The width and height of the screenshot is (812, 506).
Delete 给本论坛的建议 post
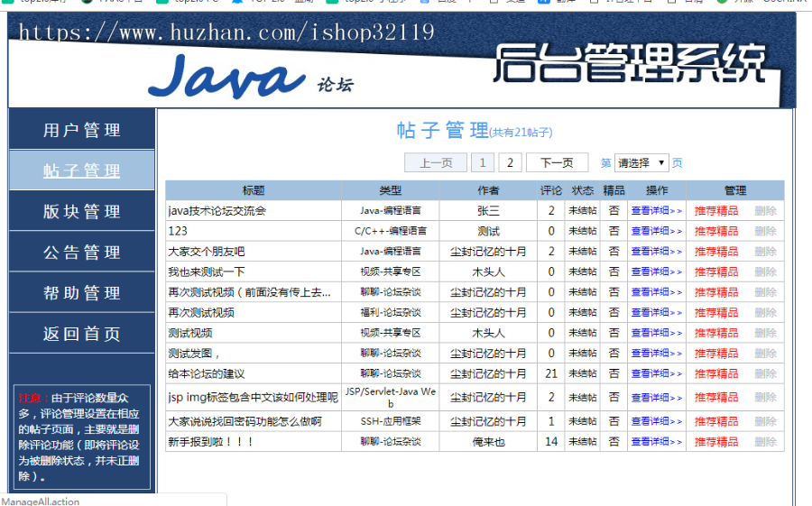point(765,373)
